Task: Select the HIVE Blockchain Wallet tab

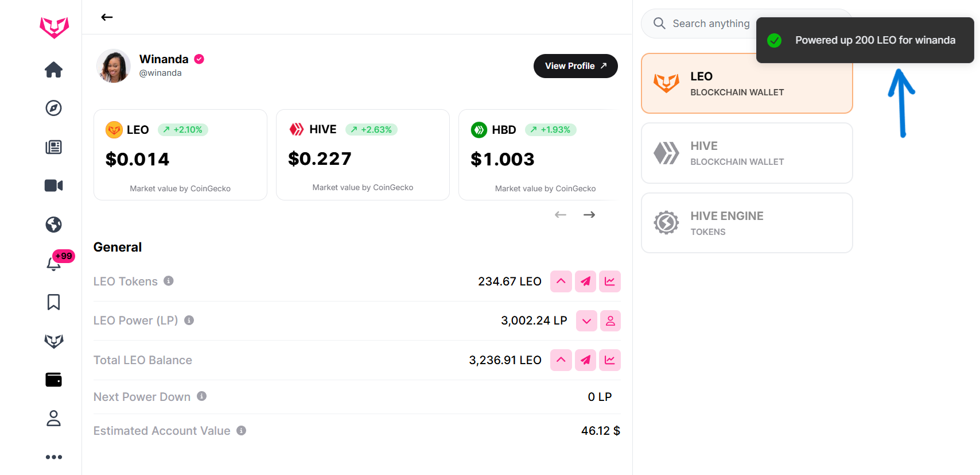Action: tap(746, 153)
